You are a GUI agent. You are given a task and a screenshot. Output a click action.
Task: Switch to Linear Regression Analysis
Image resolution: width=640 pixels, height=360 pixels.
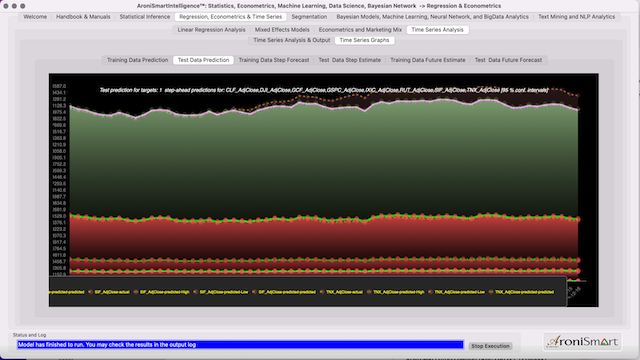click(x=211, y=30)
